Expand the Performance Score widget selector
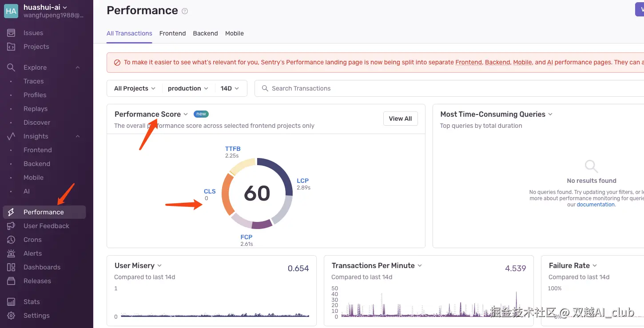644x328 pixels. [186, 114]
